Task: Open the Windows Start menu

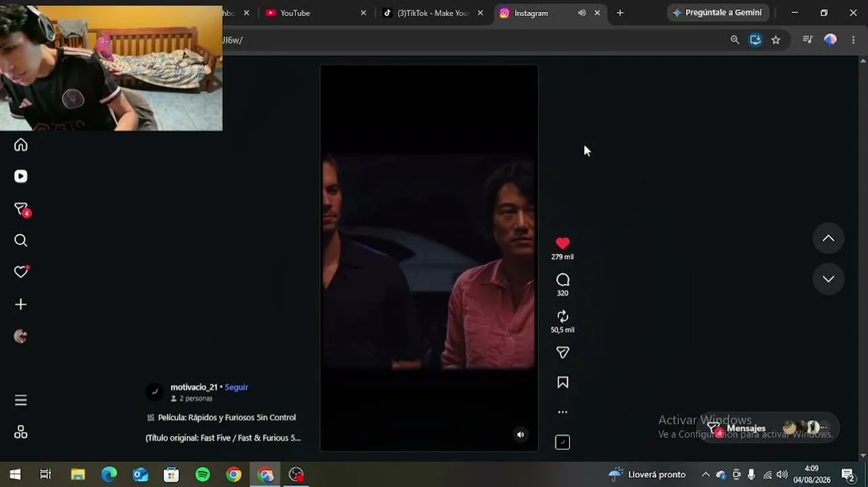Action: (x=15, y=475)
